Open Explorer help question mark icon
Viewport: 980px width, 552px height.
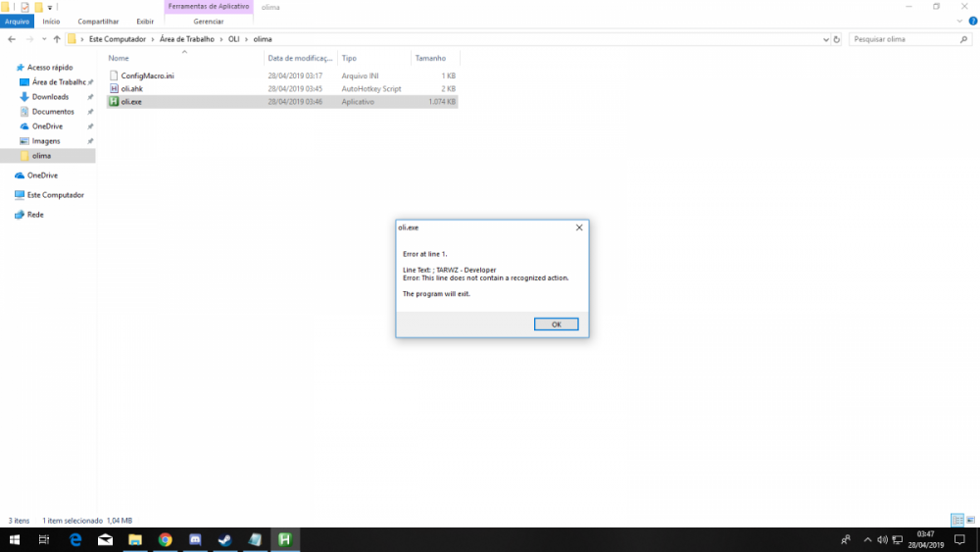972,22
